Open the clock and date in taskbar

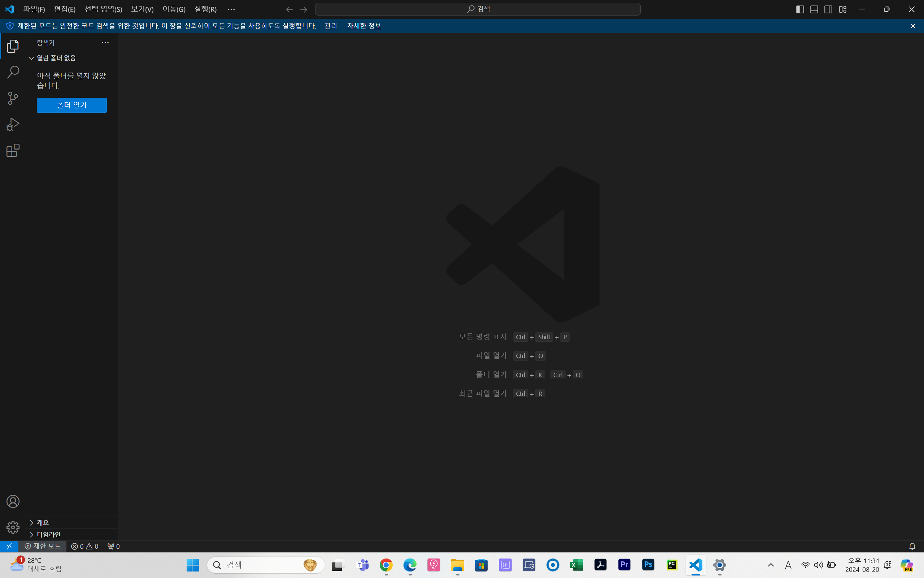(x=862, y=565)
